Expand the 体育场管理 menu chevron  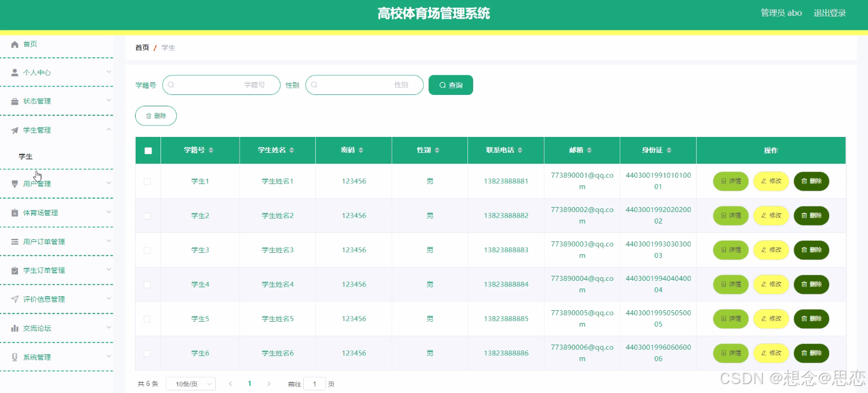click(x=108, y=212)
